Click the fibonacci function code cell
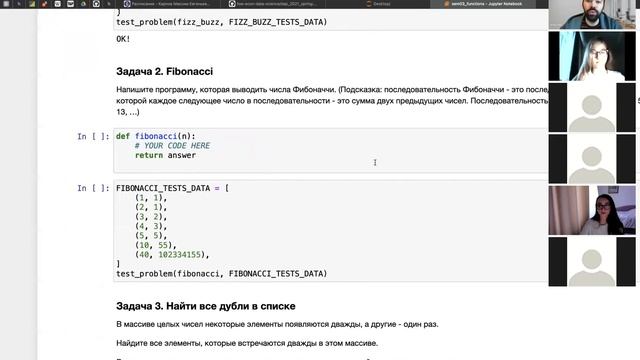 (x=331, y=151)
